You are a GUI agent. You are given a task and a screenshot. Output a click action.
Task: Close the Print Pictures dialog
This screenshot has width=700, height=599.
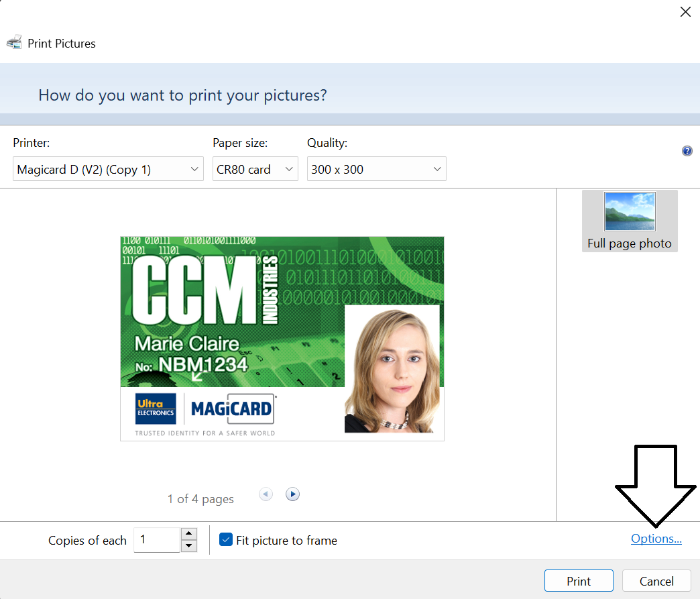[685, 11]
